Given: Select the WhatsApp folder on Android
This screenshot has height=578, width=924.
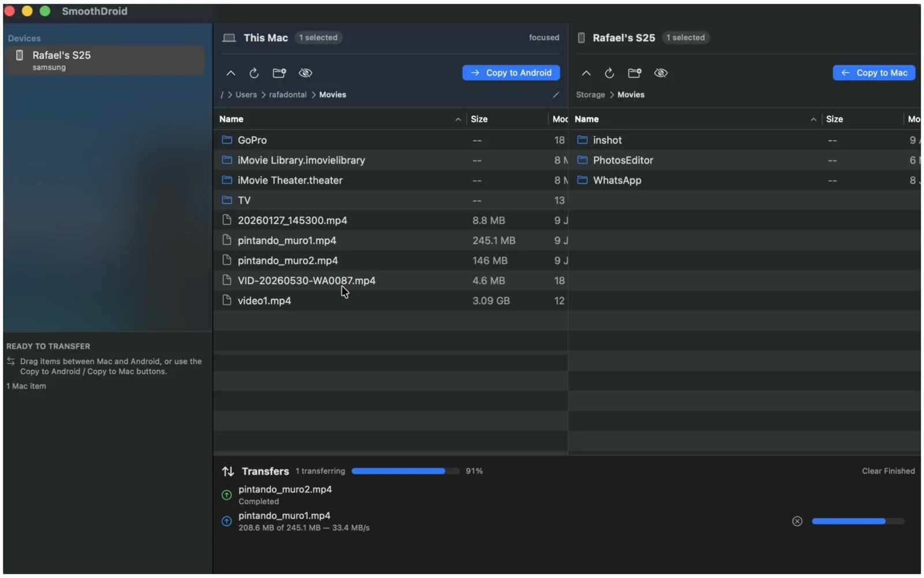Looking at the screenshot, I should [745, 180].
